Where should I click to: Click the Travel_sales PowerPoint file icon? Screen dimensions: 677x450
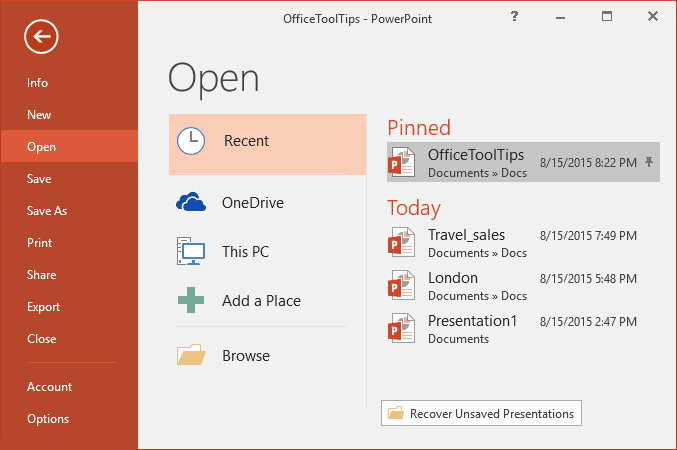pyautogui.click(x=402, y=242)
